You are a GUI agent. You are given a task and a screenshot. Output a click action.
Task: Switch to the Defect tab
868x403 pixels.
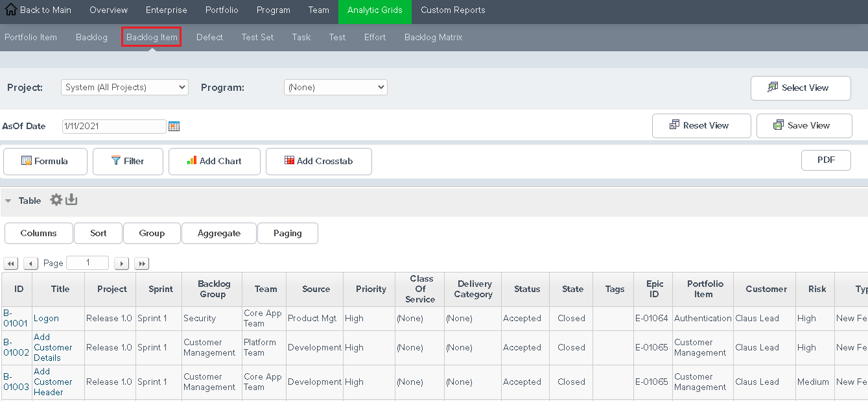[x=209, y=38]
